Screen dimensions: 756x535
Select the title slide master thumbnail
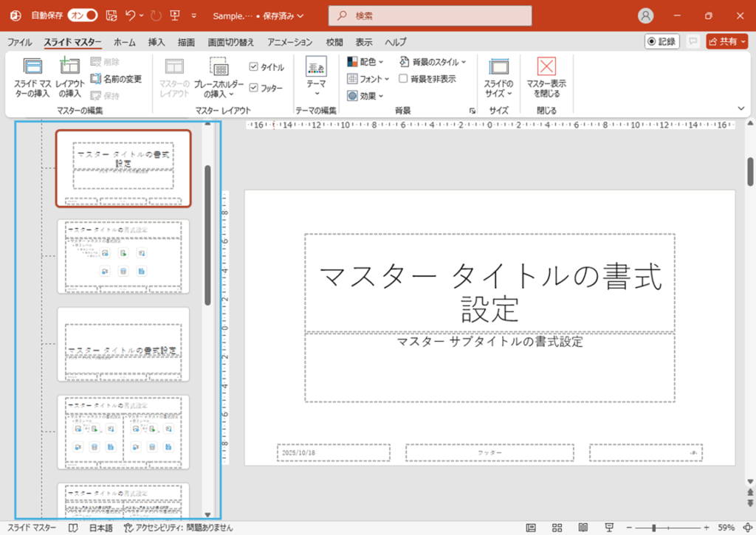[123, 168]
